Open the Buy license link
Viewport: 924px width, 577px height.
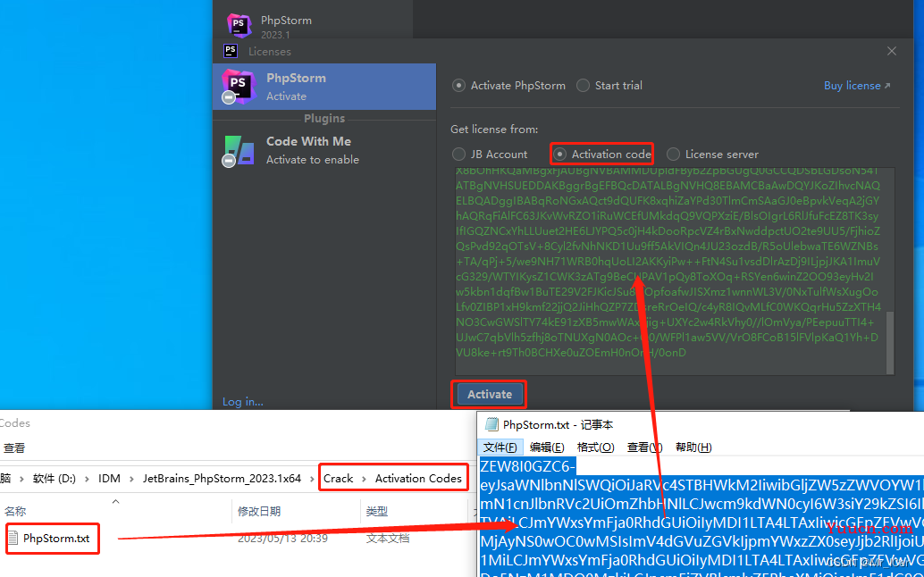857,86
